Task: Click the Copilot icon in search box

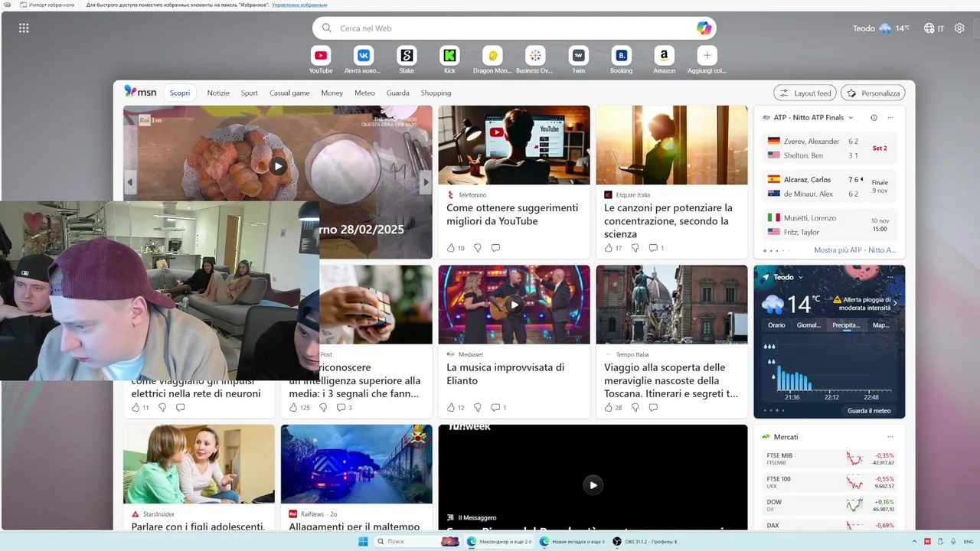Action: pos(704,28)
